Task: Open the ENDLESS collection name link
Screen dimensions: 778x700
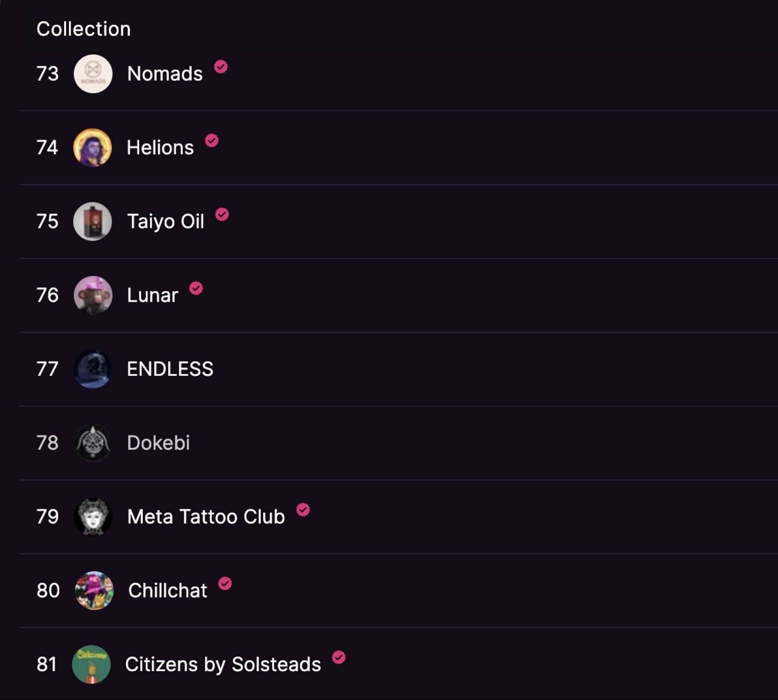Action: point(170,369)
